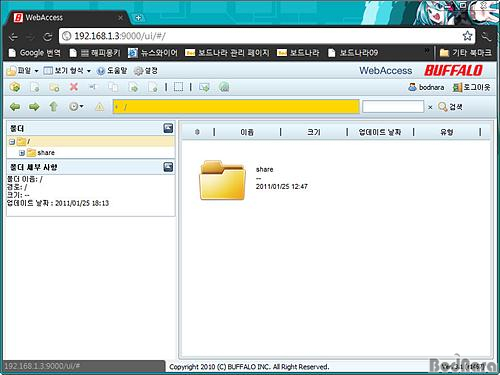
Task: Open 도움말 help
Action: (112, 71)
